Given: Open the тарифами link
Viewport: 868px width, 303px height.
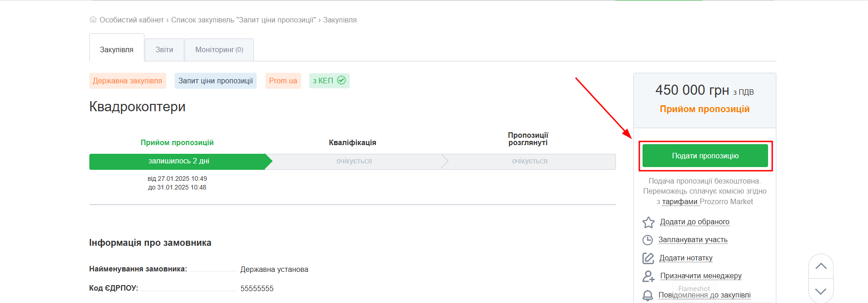Looking at the screenshot, I should 680,202.
